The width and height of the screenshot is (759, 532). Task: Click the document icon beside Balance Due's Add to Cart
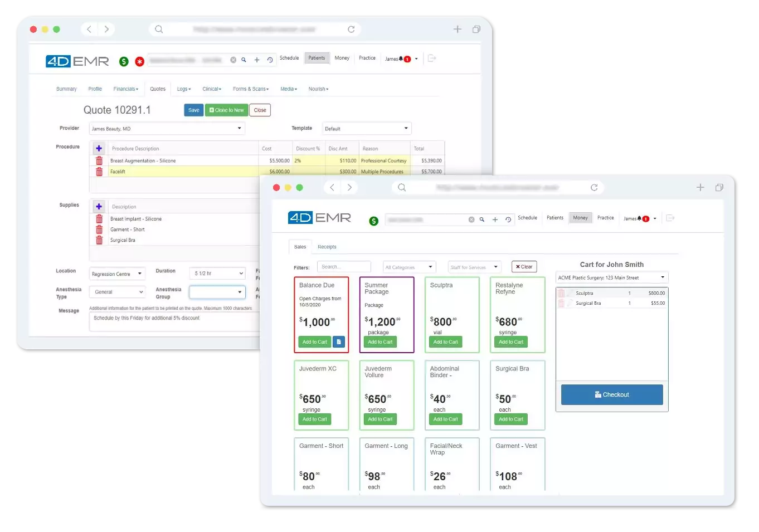click(338, 341)
